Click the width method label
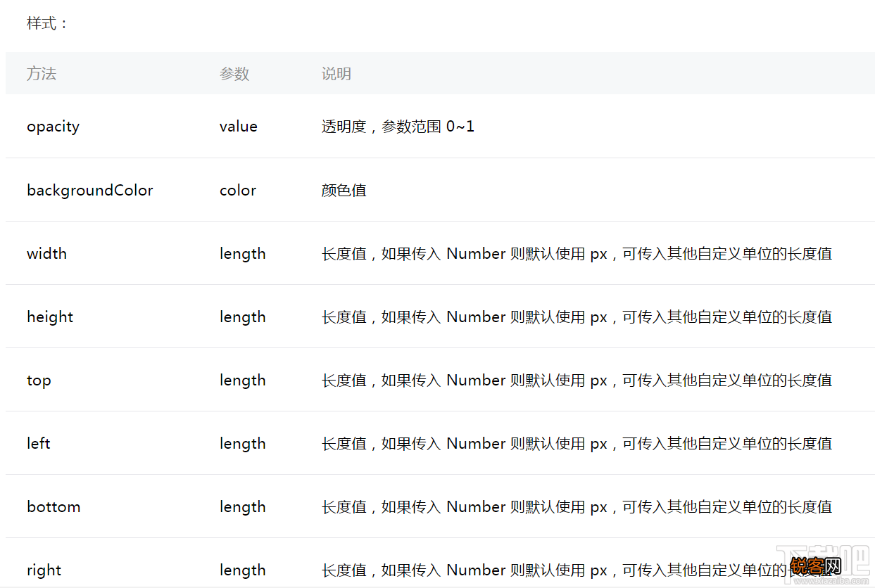The image size is (875, 588). (46, 253)
